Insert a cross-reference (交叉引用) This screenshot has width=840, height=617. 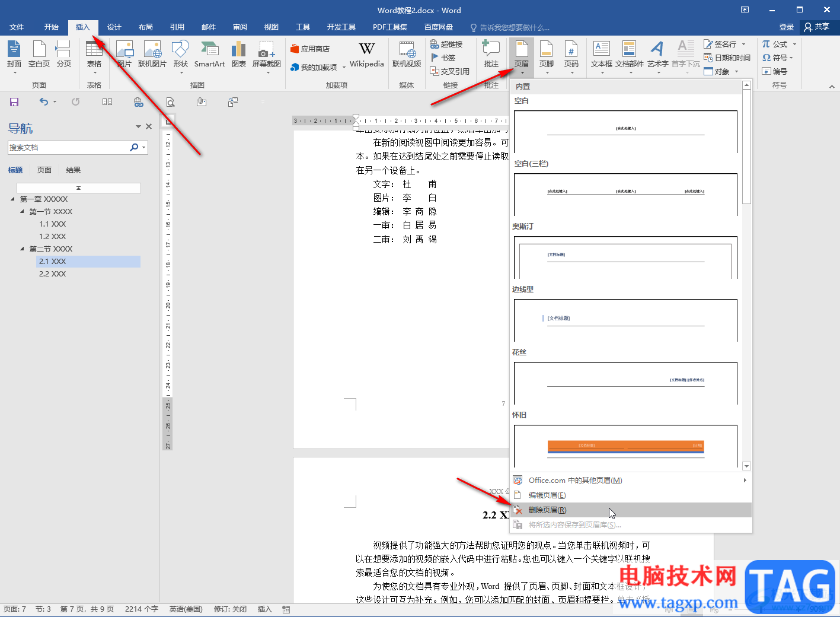click(450, 71)
